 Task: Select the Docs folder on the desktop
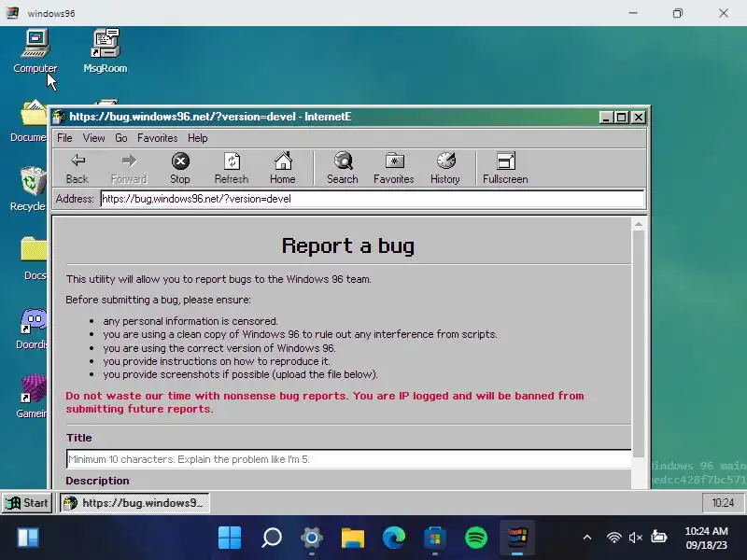point(34,259)
